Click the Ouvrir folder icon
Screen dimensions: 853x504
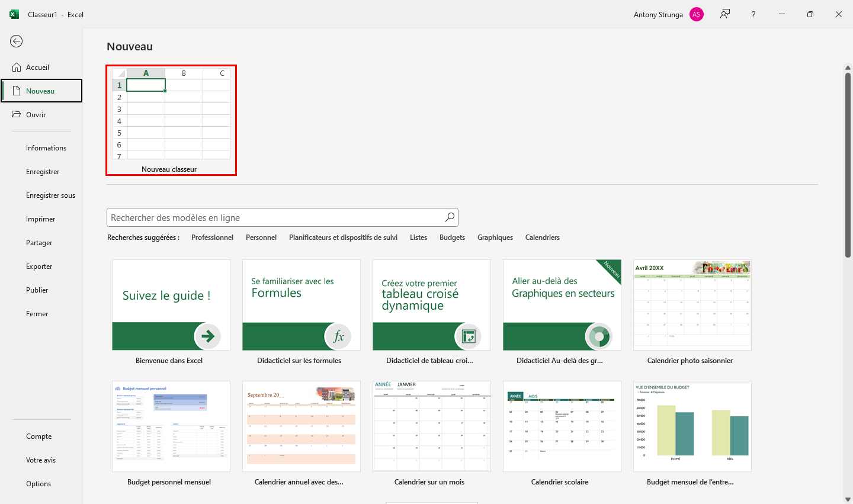click(17, 114)
